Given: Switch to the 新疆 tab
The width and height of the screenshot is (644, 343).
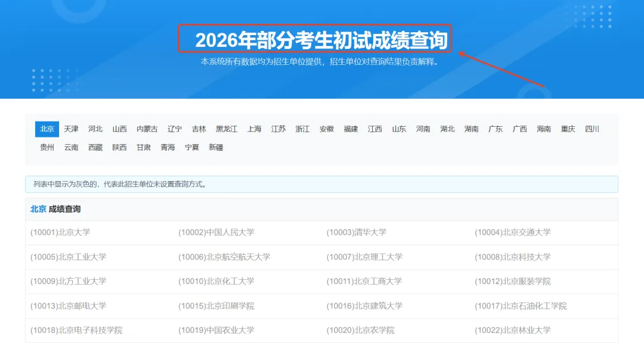Looking at the screenshot, I should (216, 147).
